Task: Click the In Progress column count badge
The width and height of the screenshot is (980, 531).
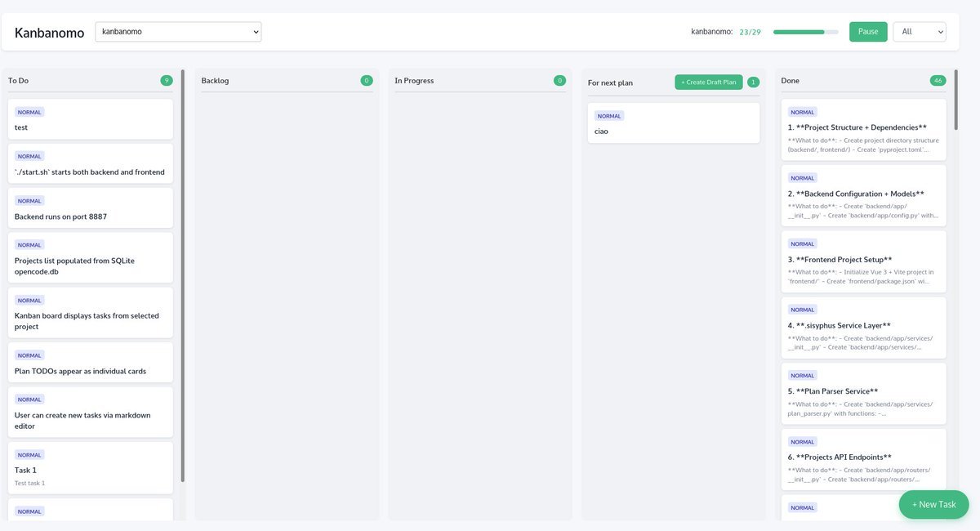Action: click(559, 80)
